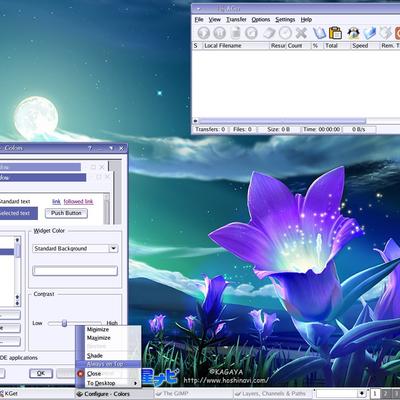Viewport: 400px width, 400px height.
Task: Select Always on Top in context menu
Action: pyautogui.click(x=108, y=364)
